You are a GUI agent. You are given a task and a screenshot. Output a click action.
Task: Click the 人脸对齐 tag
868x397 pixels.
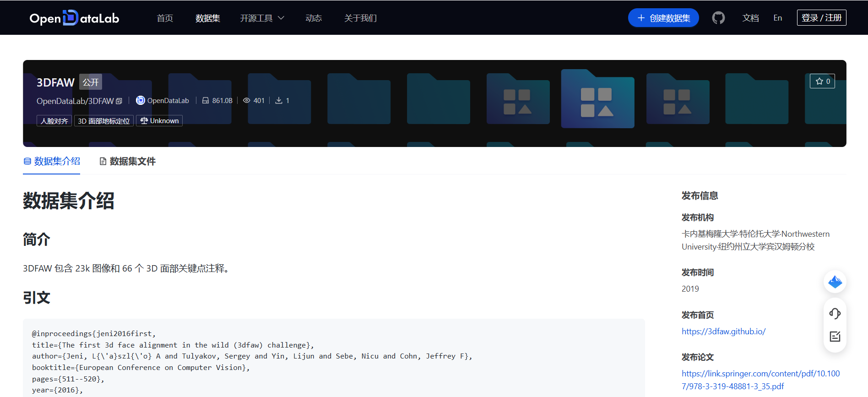(x=54, y=121)
